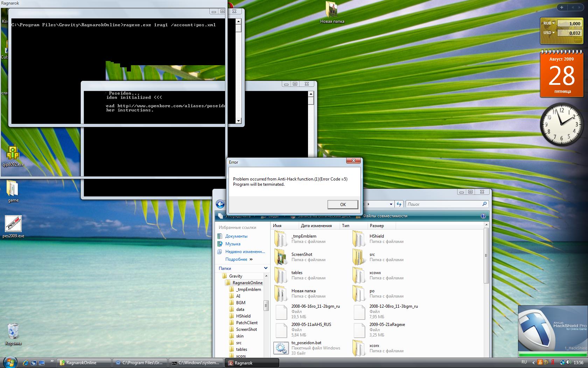Screen dimensions: 588x368
Task: Collapse the Папки folders pane
Action: click(x=266, y=268)
